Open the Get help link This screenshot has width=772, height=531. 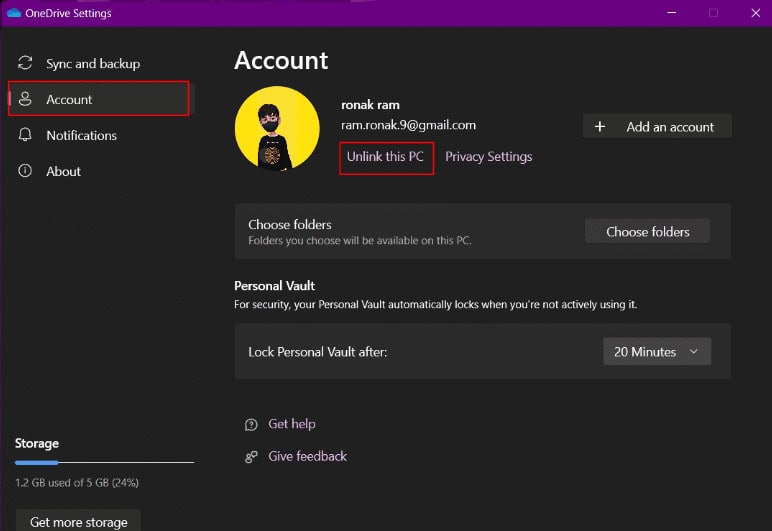click(x=292, y=424)
